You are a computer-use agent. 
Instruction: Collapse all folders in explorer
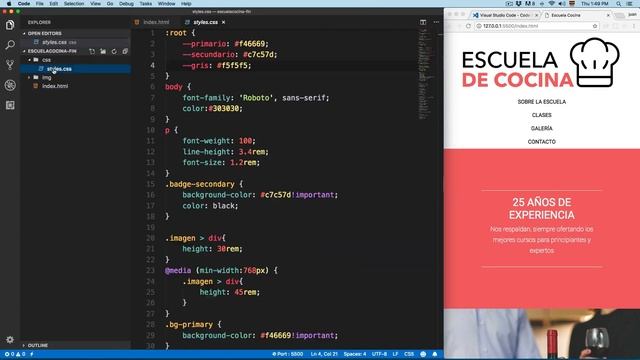click(x=125, y=51)
